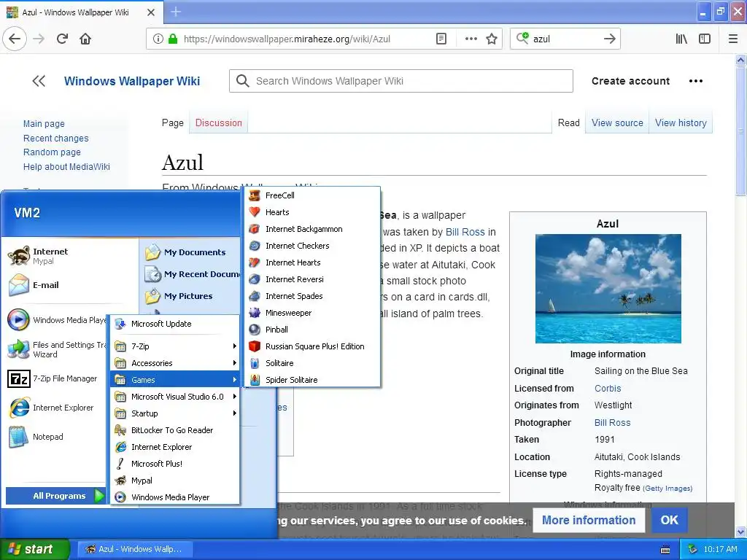Click the Windows start button

point(35,549)
